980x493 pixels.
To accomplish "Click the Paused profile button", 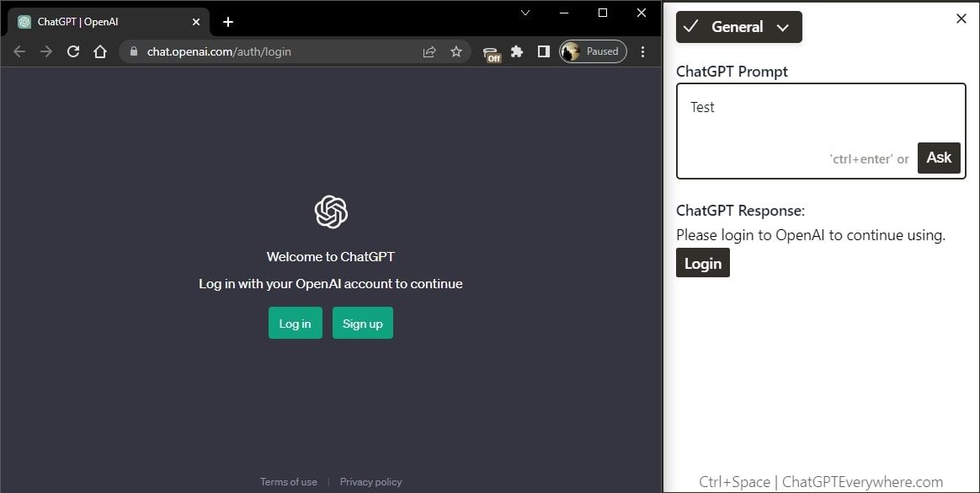I will coord(593,52).
